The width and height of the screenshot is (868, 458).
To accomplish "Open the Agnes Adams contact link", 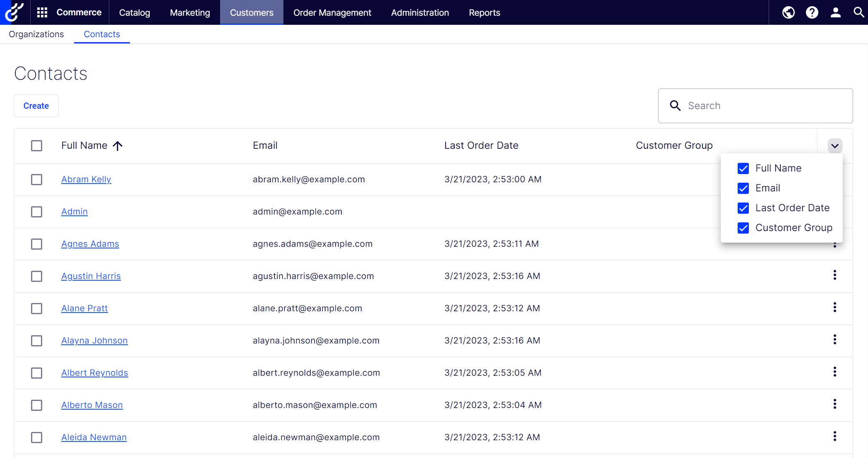I will 90,244.
